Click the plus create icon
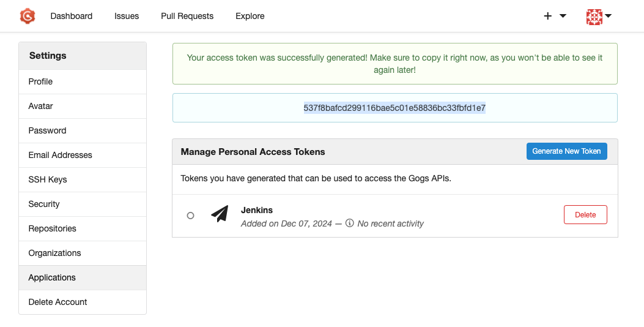 (547, 16)
